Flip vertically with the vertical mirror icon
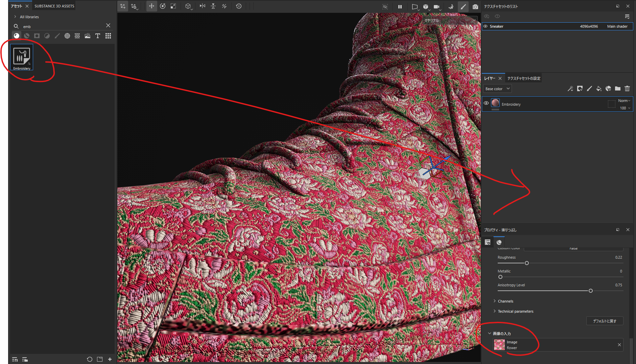 (x=213, y=6)
